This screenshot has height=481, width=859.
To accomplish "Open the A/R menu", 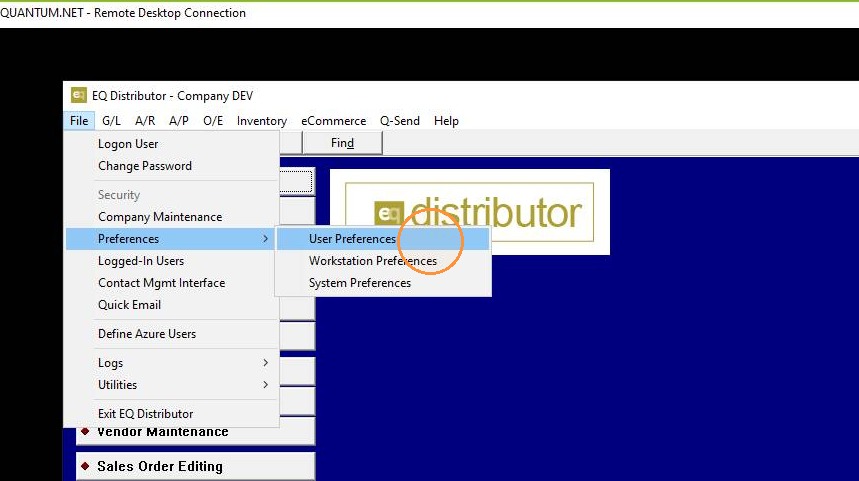I will pos(145,121).
